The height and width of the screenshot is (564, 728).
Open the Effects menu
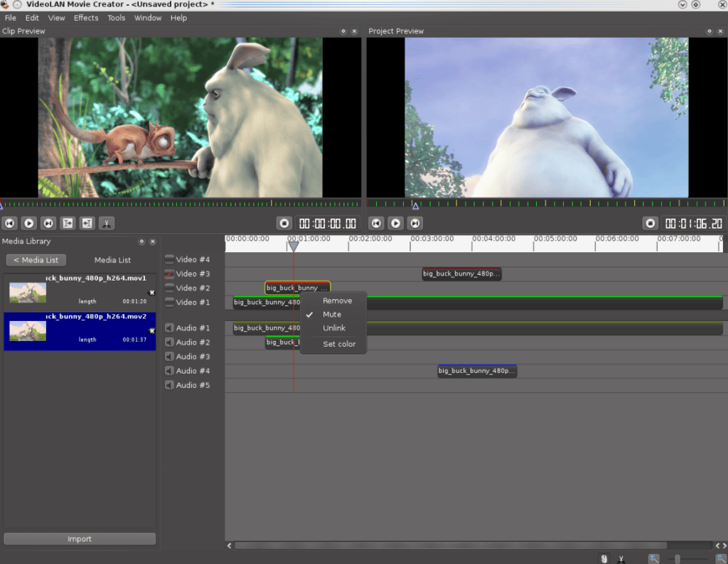(x=86, y=18)
